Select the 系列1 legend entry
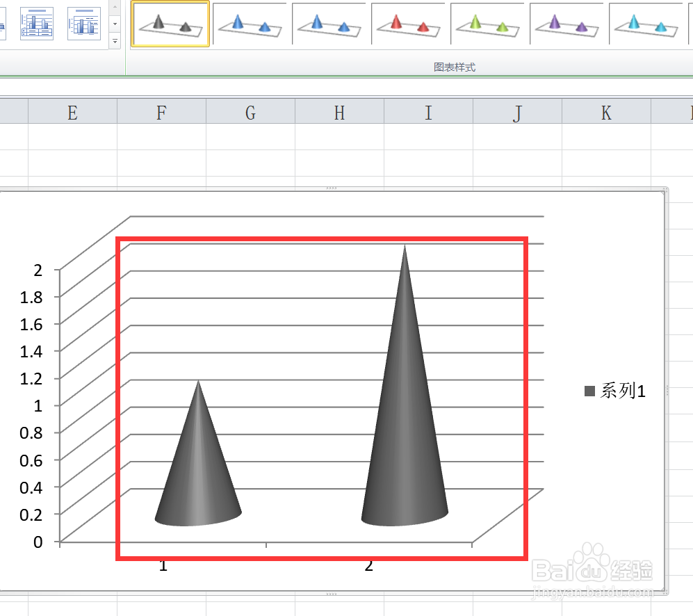 pos(614,391)
